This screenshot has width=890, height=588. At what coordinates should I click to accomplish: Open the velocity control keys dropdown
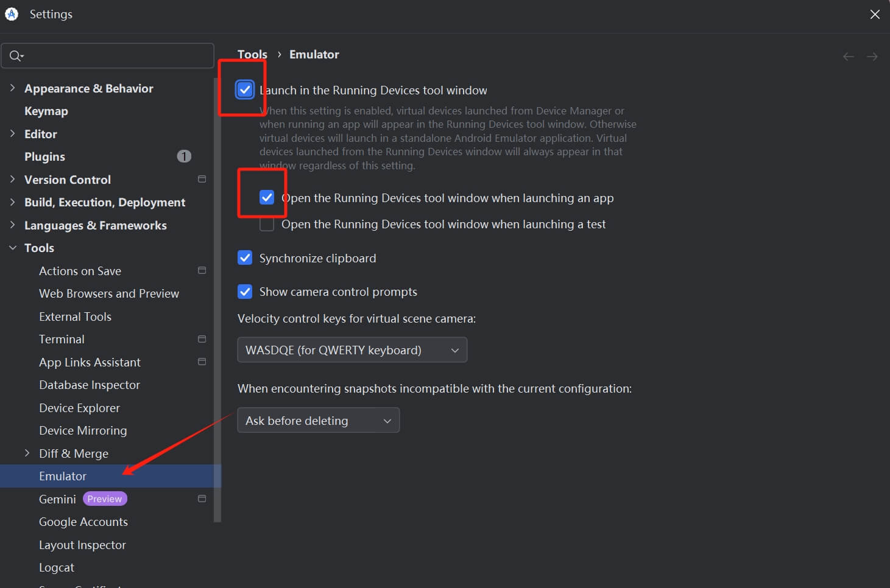[x=351, y=349]
